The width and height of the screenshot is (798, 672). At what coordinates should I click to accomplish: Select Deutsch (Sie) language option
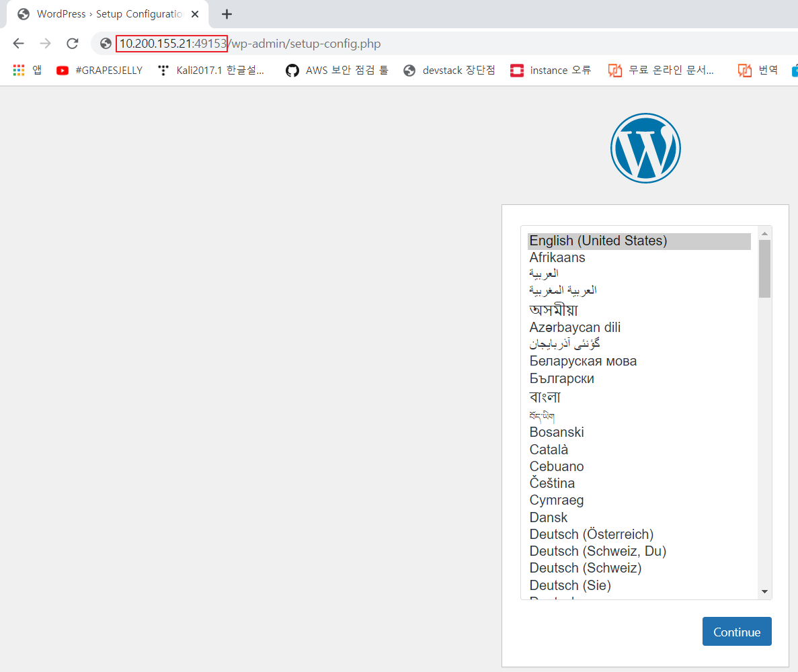point(639,585)
